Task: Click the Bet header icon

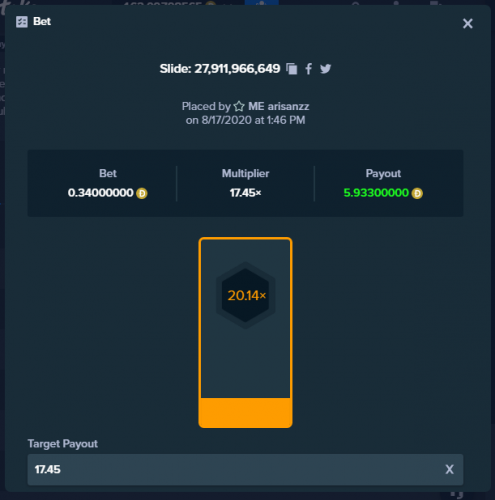Action: (22, 22)
